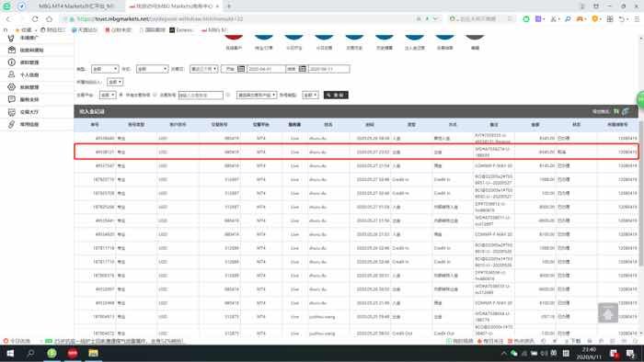The height and width of the screenshot is (362, 644).
Task: Click the person icon in left sidebar
Action: click(x=11, y=74)
